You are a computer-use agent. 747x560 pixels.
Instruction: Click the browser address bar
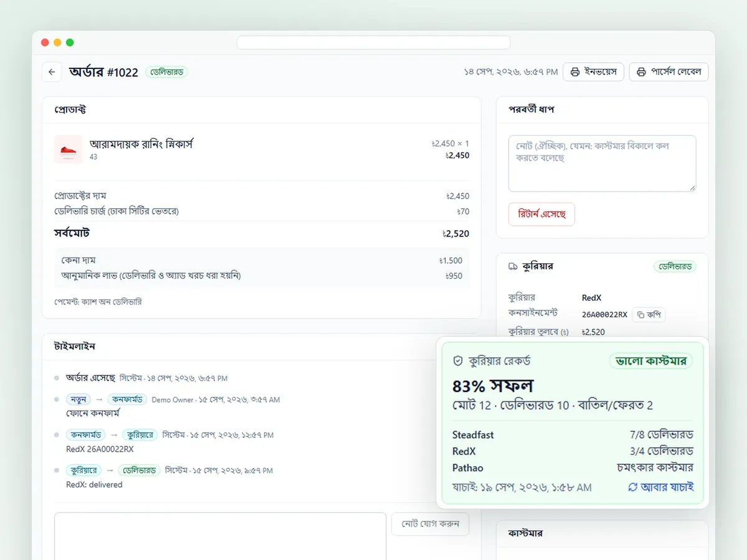pyautogui.click(x=374, y=42)
